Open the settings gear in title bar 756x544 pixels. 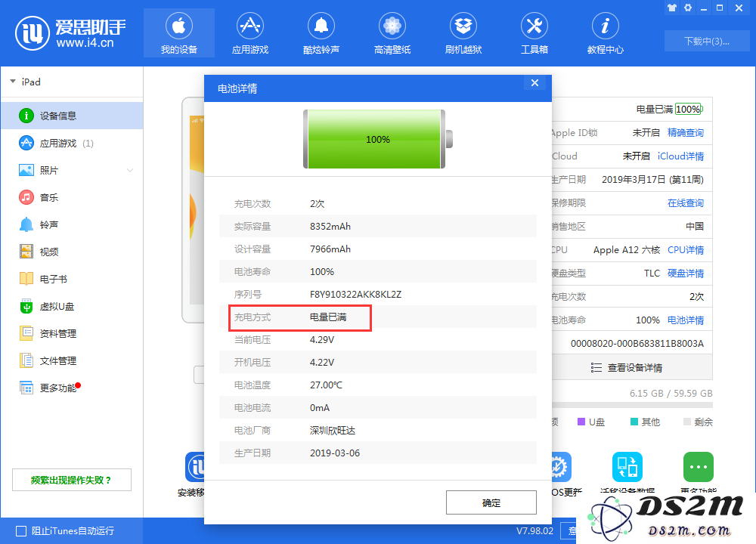click(x=688, y=8)
